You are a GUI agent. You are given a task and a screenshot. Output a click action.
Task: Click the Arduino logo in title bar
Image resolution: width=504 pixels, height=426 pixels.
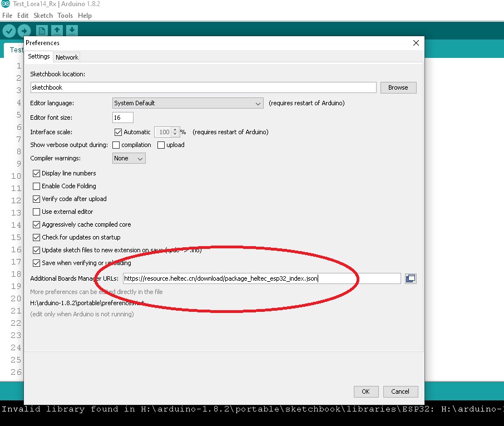coord(6,4)
